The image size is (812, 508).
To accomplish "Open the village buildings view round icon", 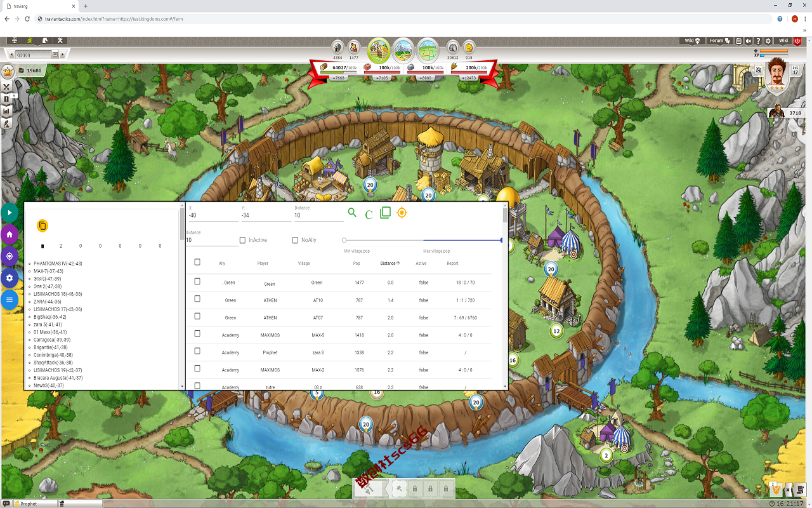I will (x=379, y=50).
